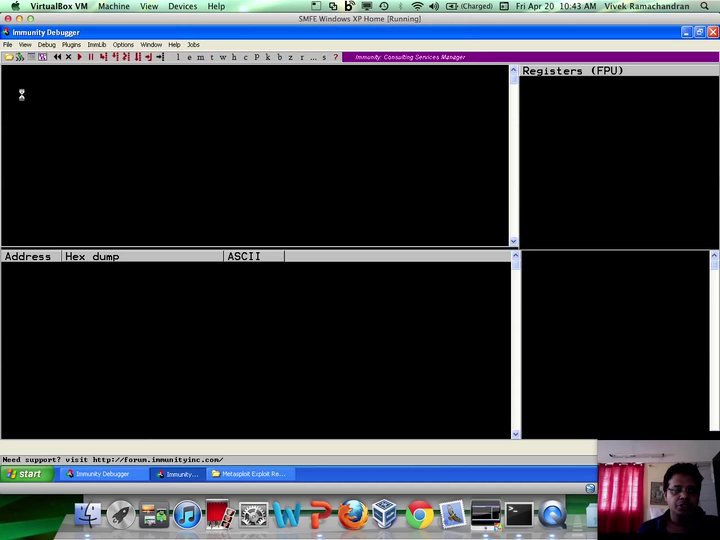720x540 pixels.
Task: Switch to Metasploit Exploit Re... taskbar item
Action: (x=251, y=474)
